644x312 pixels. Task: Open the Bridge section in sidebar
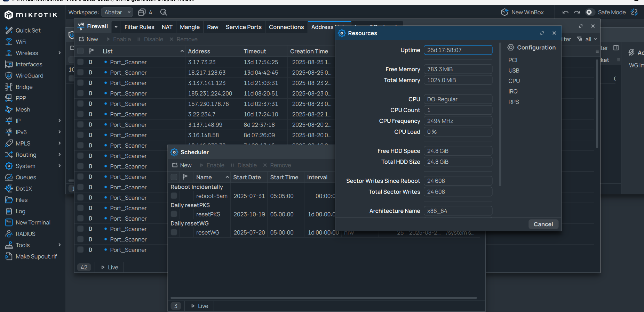click(24, 87)
